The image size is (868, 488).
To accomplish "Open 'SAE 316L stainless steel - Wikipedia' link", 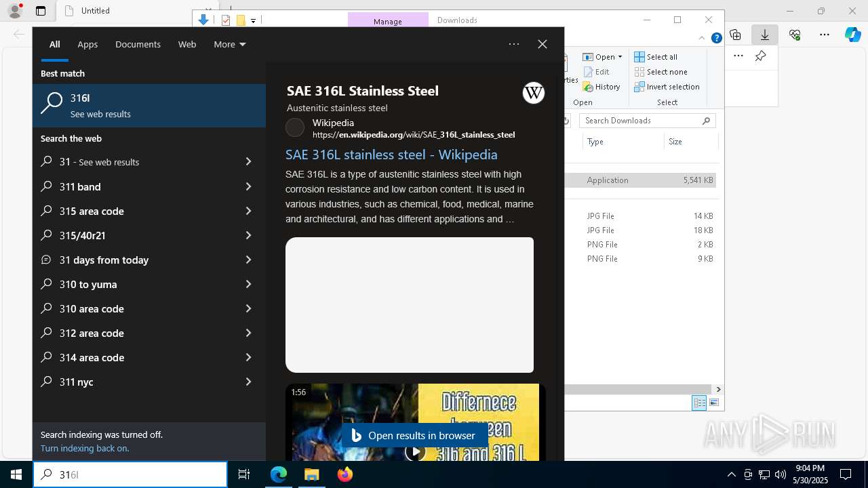I will point(391,155).
